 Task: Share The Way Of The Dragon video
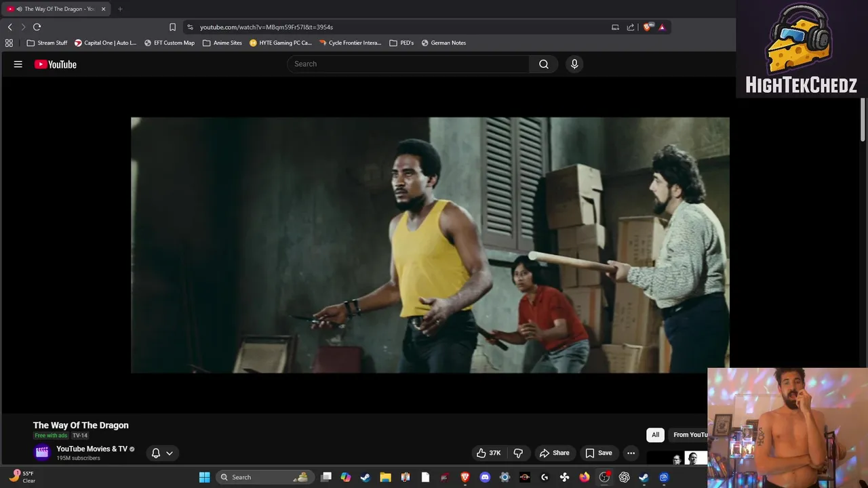point(554,453)
